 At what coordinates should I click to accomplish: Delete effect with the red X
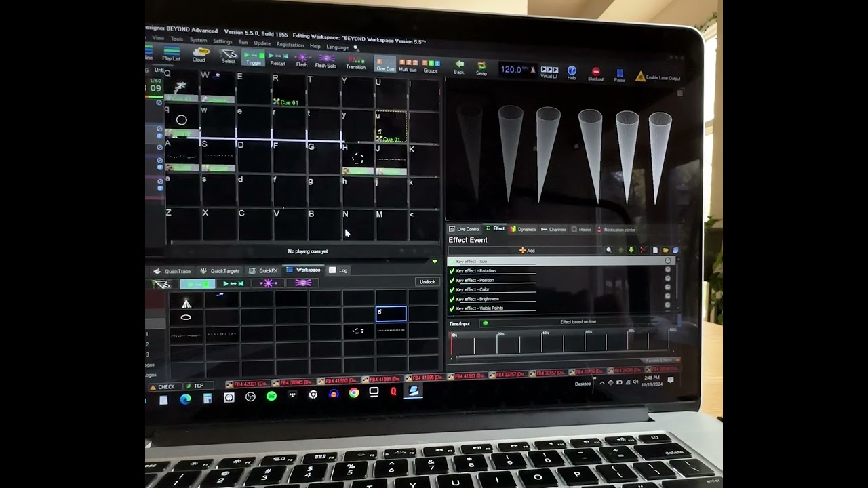[x=643, y=250]
